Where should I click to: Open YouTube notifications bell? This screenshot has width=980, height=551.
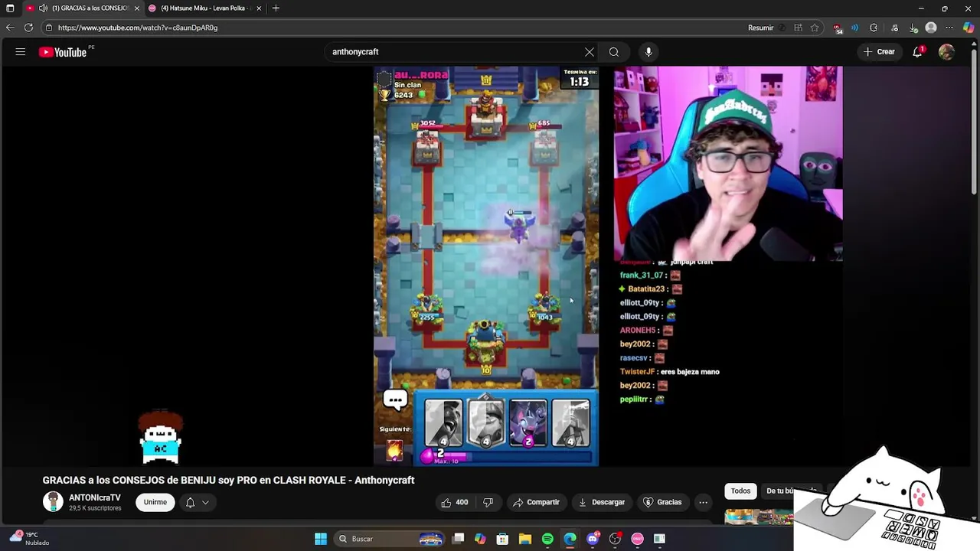[917, 52]
